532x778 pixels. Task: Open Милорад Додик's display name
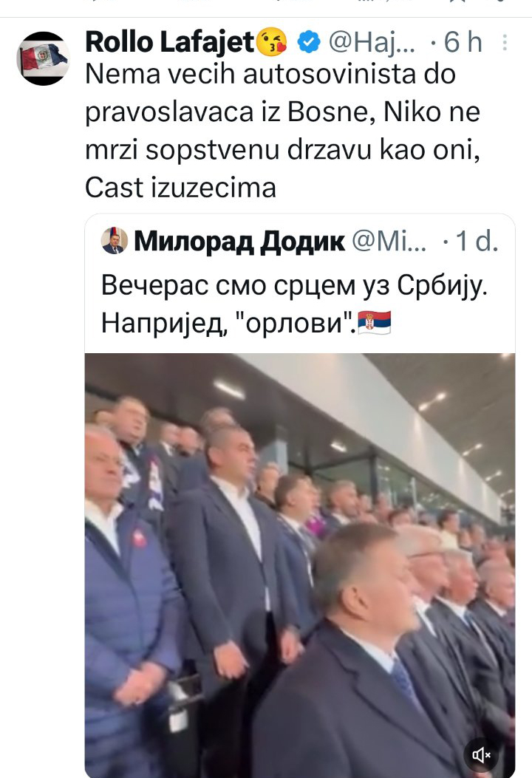[239, 242]
